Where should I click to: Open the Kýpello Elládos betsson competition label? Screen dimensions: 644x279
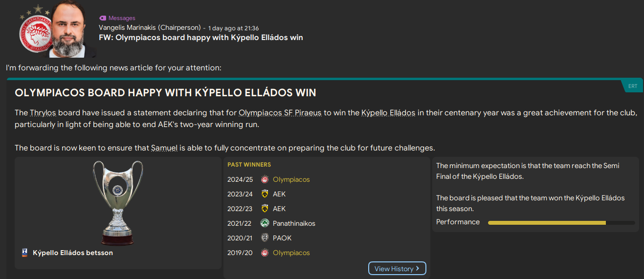(x=73, y=253)
